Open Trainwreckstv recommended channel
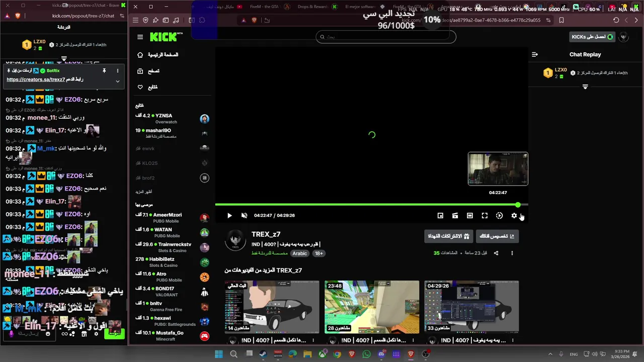This screenshot has width=644, height=362. pos(172,247)
